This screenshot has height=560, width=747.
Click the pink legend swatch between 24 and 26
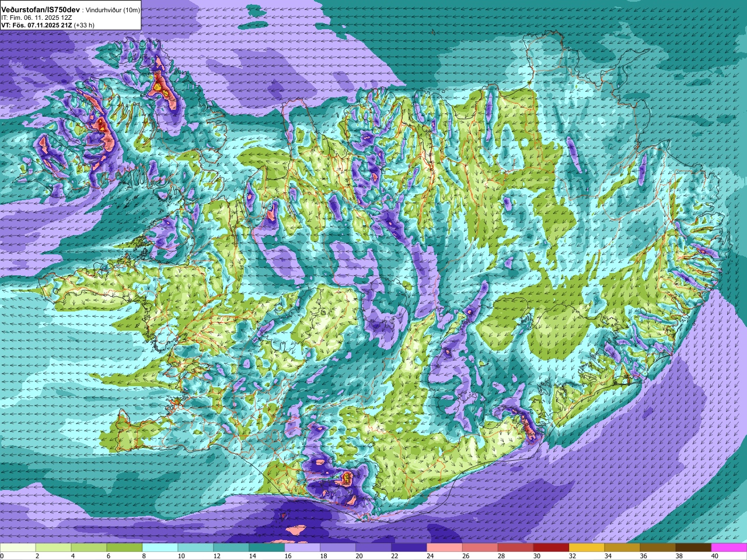445,548
